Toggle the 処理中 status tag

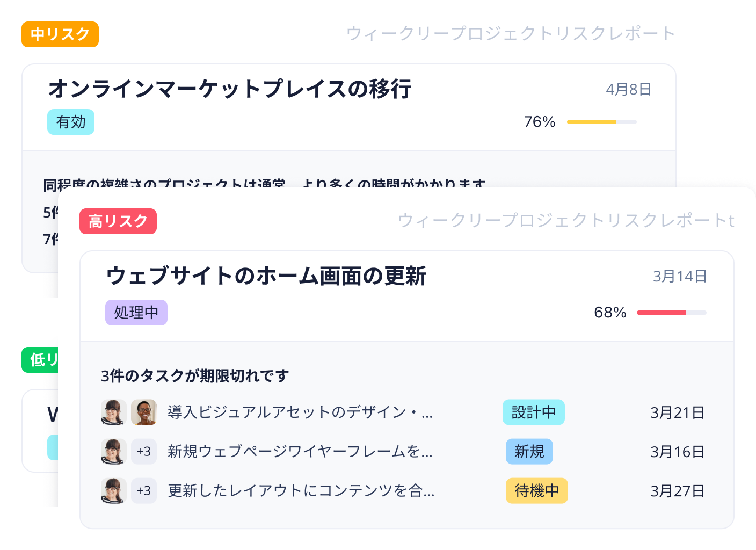click(136, 312)
